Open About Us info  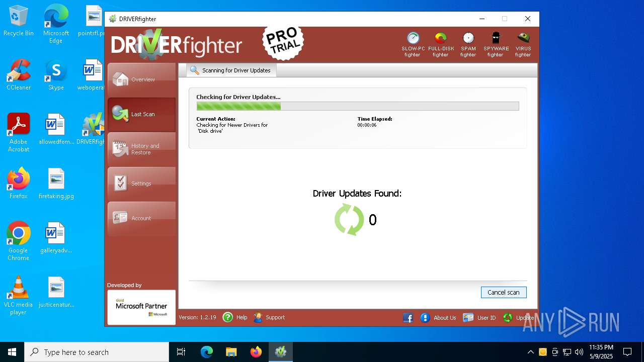click(x=445, y=318)
